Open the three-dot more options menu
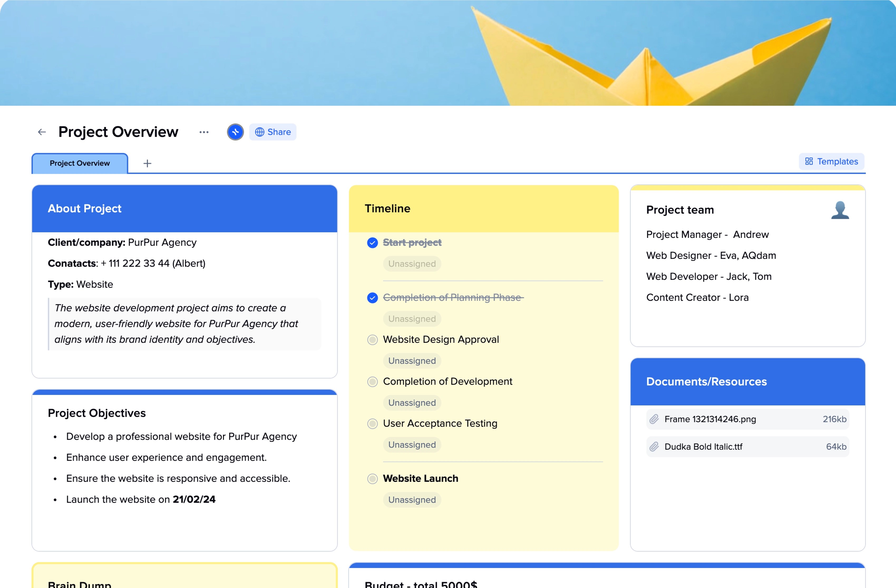 204,132
